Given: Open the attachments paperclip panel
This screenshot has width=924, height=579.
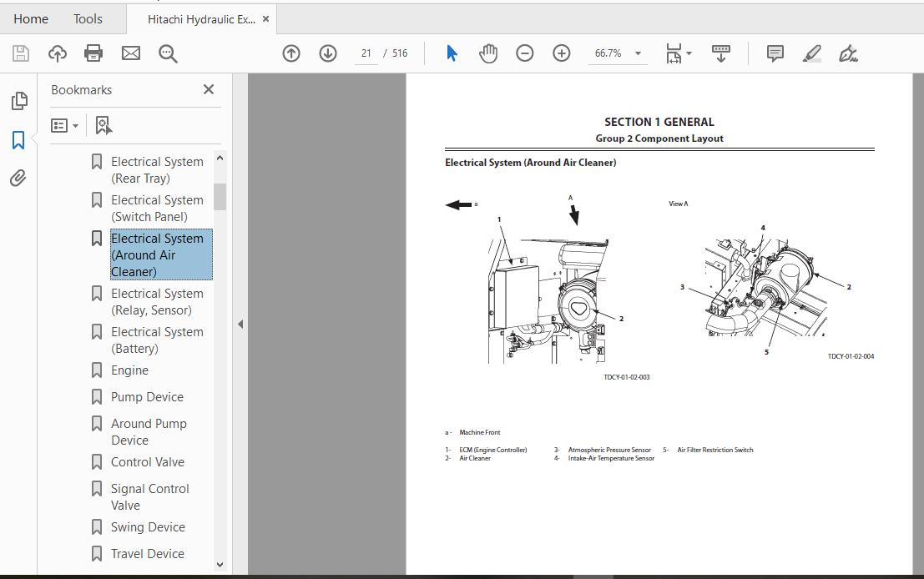Looking at the screenshot, I should (18, 178).
